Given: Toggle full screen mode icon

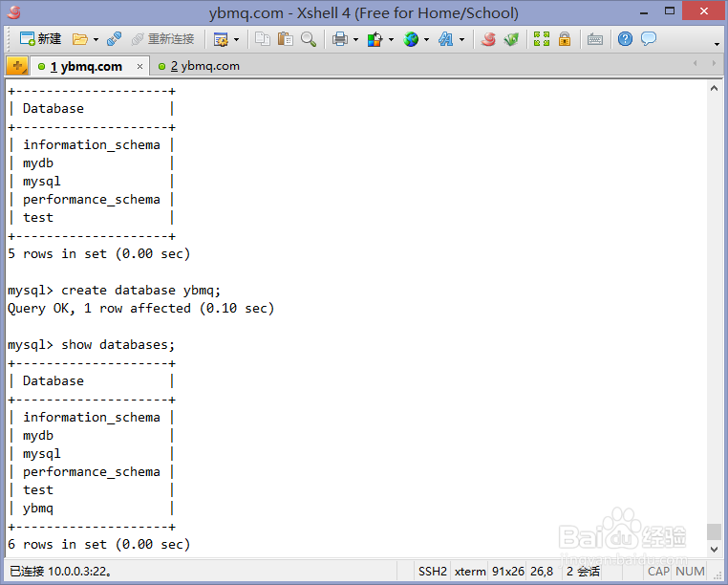Looking at the screenshot, I should coord(542,39).
